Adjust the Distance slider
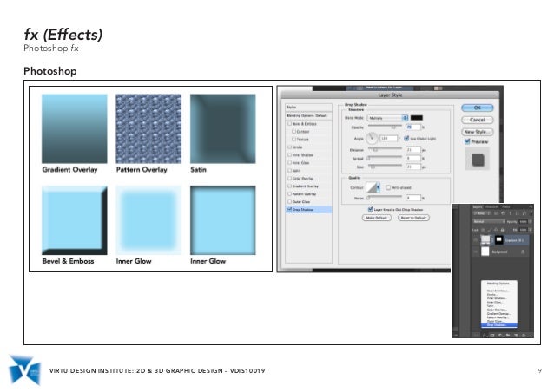This screenshot has width=554, height=392. click(385, 149)
